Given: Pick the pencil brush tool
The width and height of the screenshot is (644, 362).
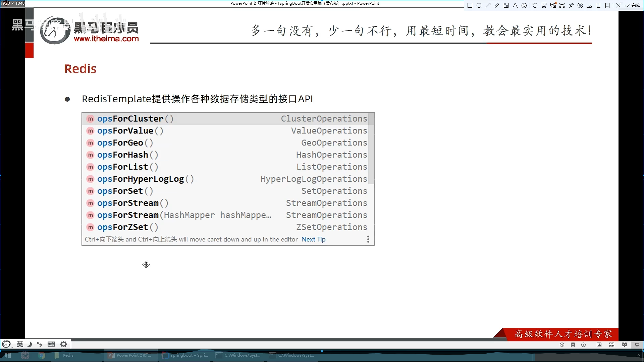Looking at the screenshot, I should pos(497,5).
